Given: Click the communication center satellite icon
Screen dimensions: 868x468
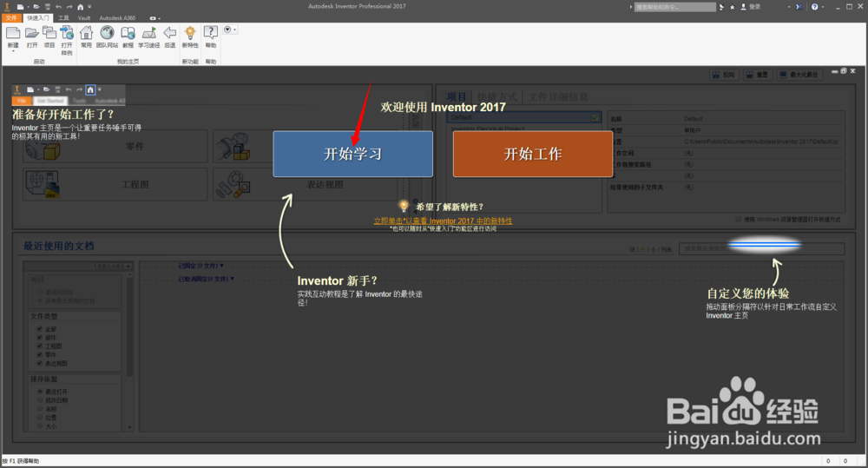Looking at the screenshot, I should (x=721, y=7).
